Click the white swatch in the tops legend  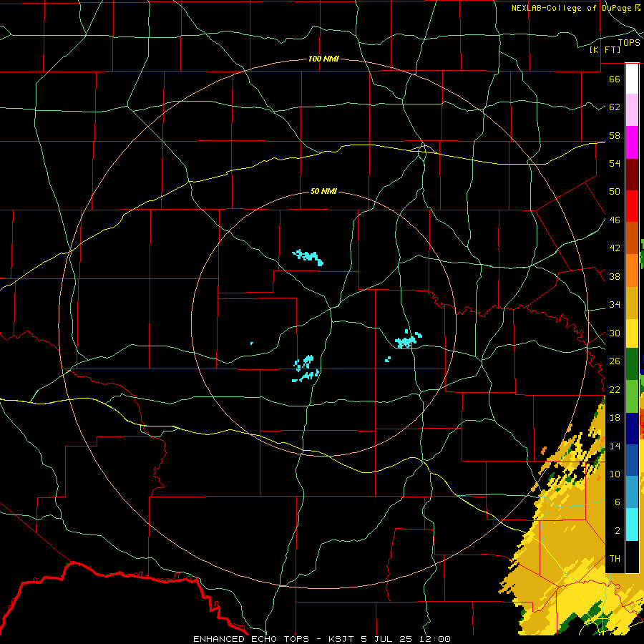click(x=632, y=79)
